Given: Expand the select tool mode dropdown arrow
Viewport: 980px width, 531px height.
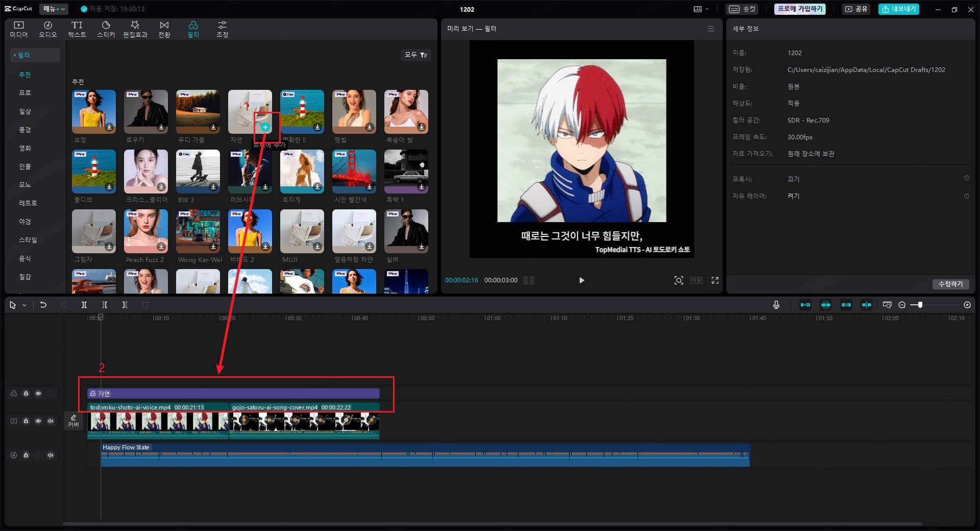Looking at the screenshot, I should pos(24,305).
